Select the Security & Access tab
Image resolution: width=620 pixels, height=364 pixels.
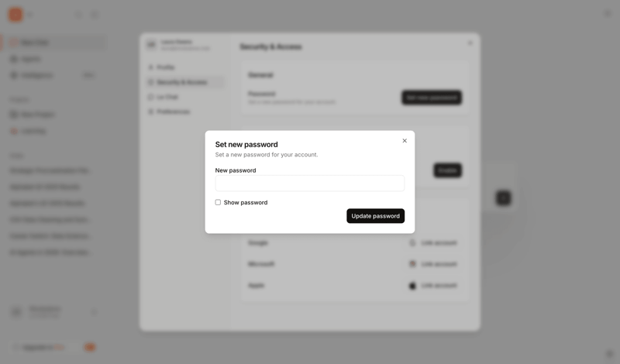[x=182, y=82]
